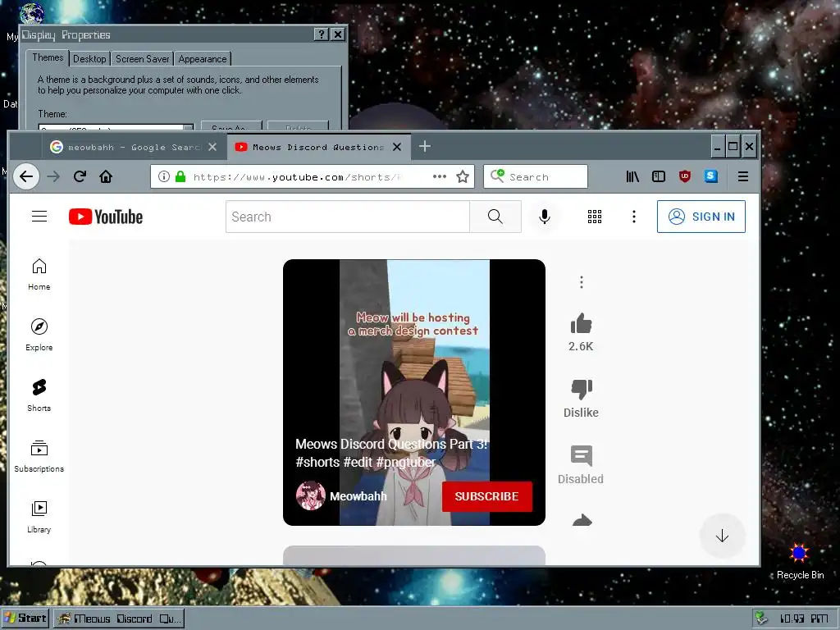
Task: Open the Firefox hamburger menu
Action: [x=743, y=176]
